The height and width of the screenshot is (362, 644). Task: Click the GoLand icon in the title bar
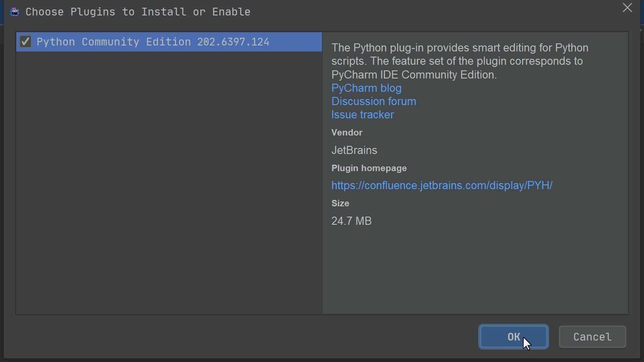coord(15,12)
